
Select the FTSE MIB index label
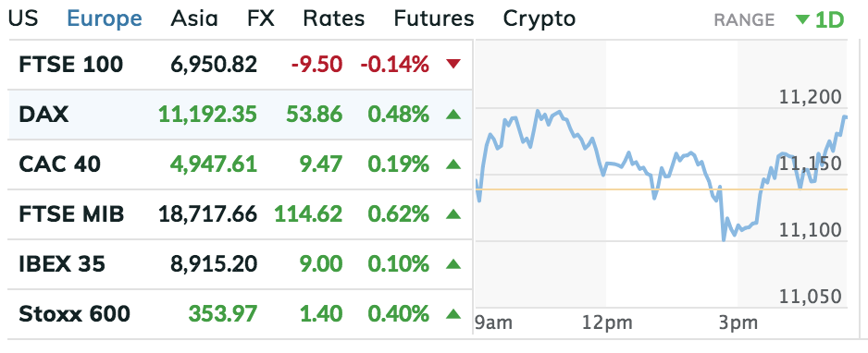click(71, 214)
